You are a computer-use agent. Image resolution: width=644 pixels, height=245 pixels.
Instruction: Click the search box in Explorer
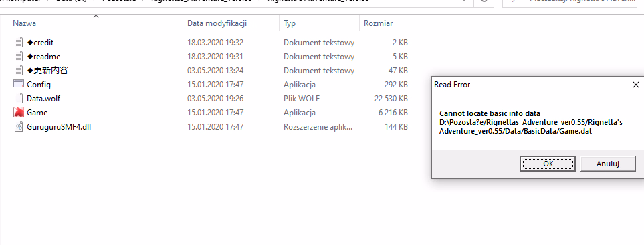click(x=573, y=2)
